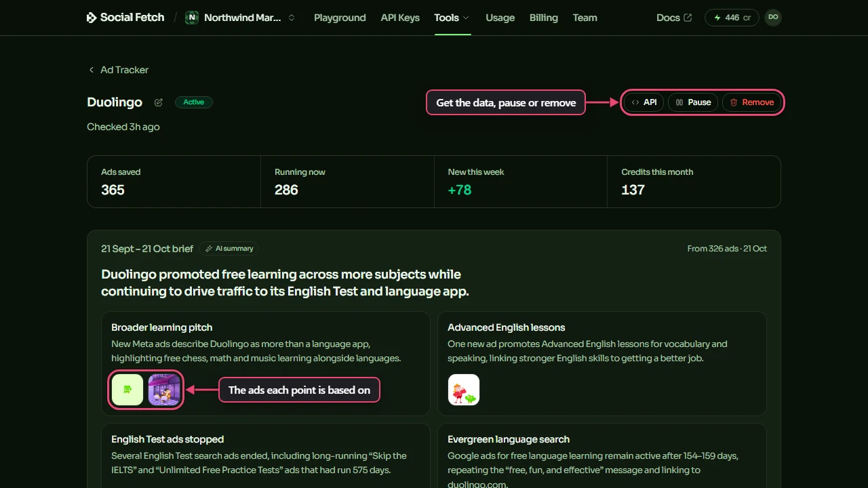This screenshot has width=868, height=488.
Task: Click the Credits this month value 137
Action: coord(633,190)
